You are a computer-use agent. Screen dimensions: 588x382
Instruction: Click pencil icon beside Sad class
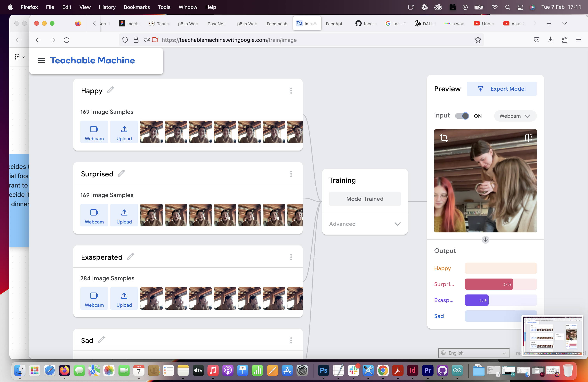click(101, 340)
